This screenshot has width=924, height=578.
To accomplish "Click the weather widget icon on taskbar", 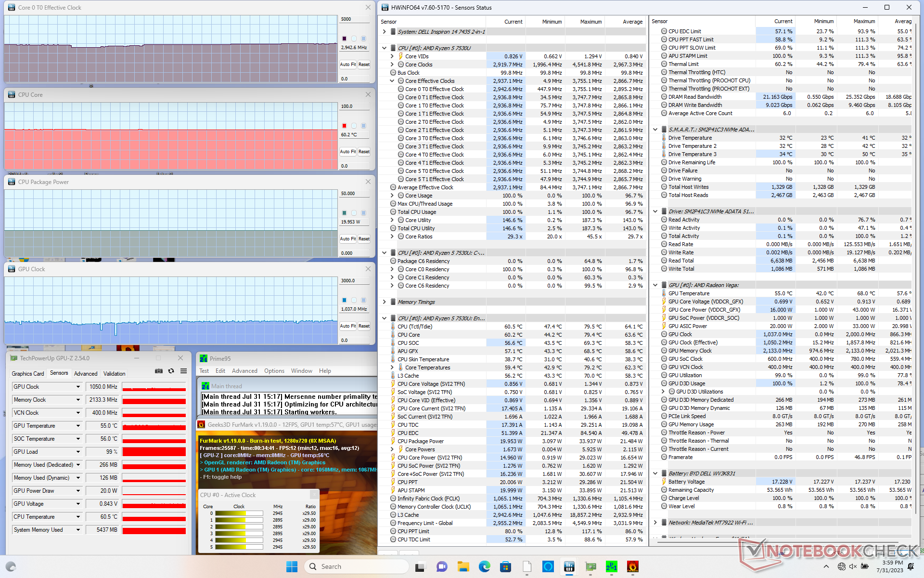I will click(11, 566).
